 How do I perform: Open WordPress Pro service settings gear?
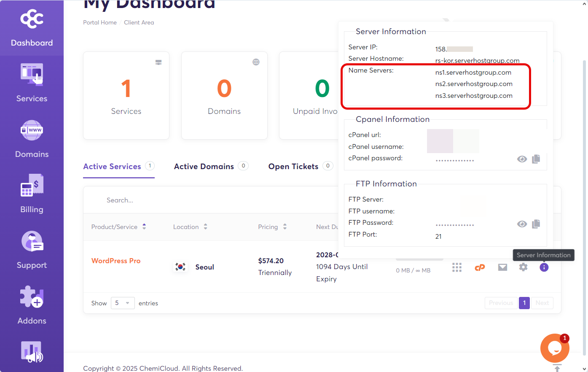(523, 267)
